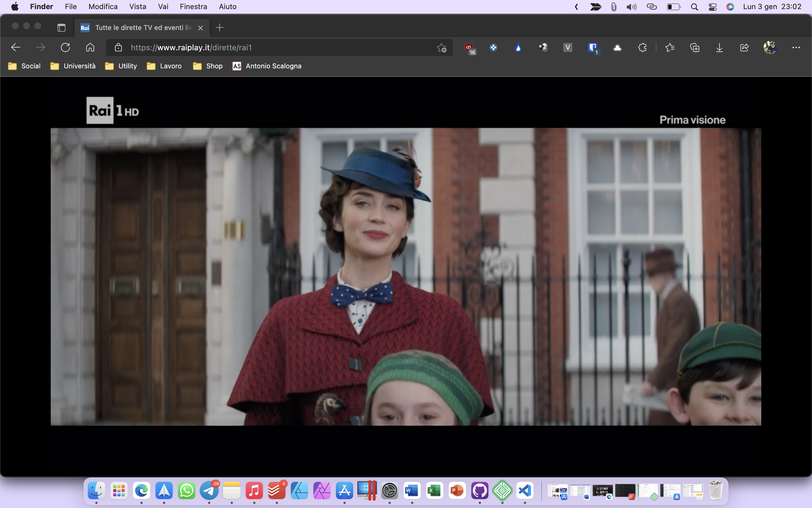Image resolution: width=812 pixels, height=508 pixels.
Task: Add this page to favorites
Action: [x=441, y=48]
